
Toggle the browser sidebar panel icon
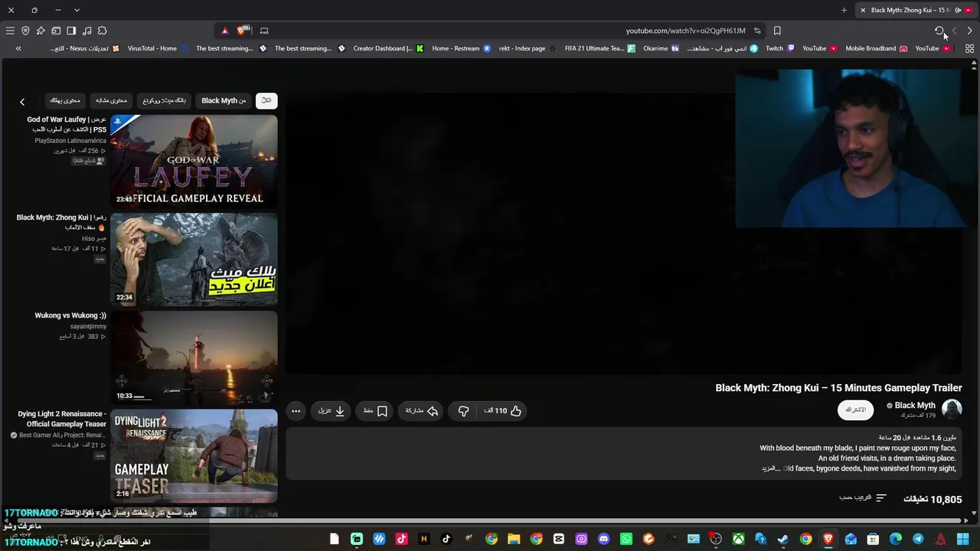pyautogui.click(x=71, y=31)
